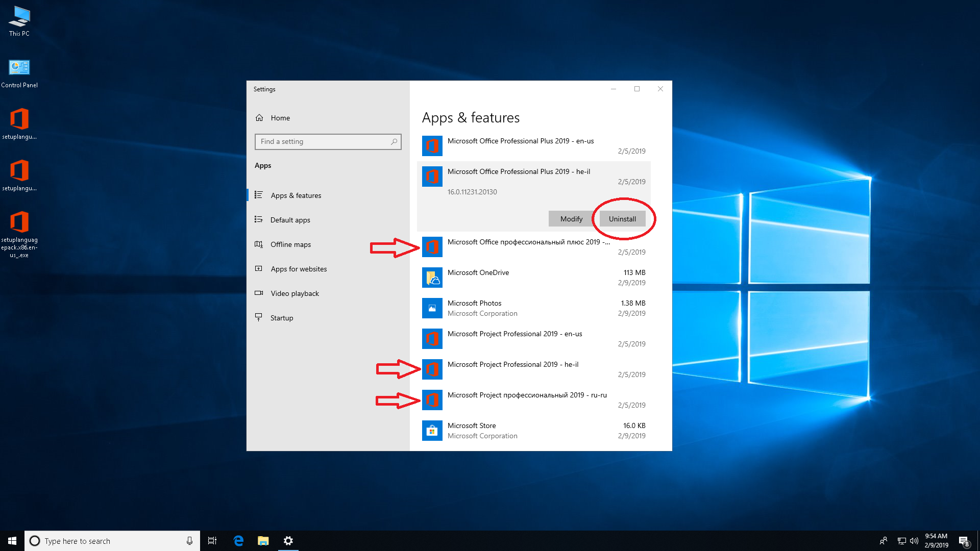Image resolution: width=980 pixels, height=551 pixels.
Task: Select Microsoft Office профессиональный плюс 2019 entry
Action: pyautogui.click(x=534, y=247)
